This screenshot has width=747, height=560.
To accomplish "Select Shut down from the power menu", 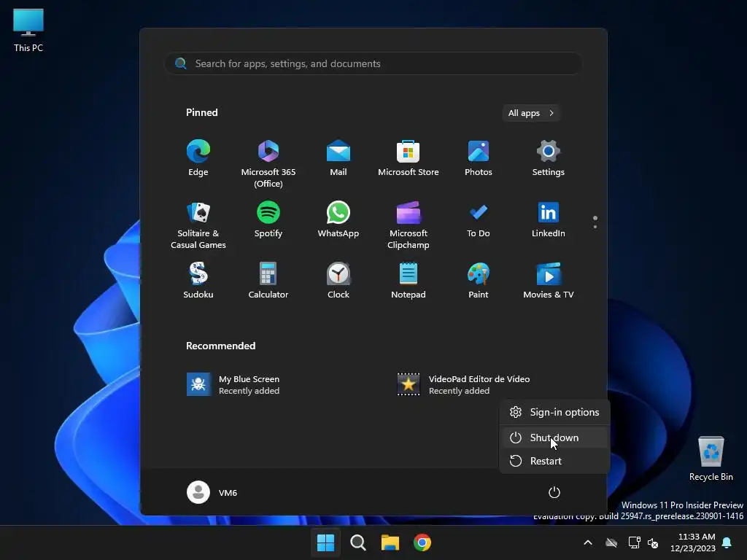I will click(x=554, y=437).
